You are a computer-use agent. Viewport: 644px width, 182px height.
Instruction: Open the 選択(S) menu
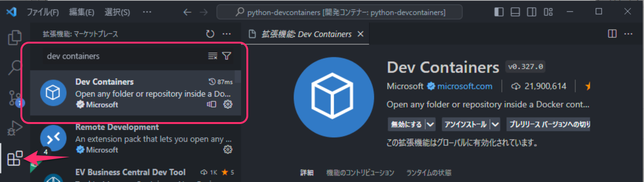117,12
